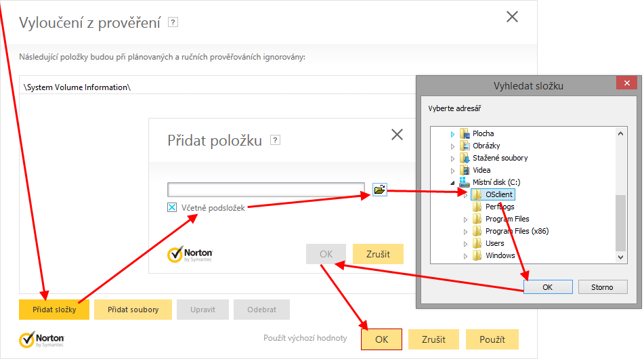Expand the Plocha tree node
The height and width of the screenshot is (359, 644).
[x=452, y=134]
